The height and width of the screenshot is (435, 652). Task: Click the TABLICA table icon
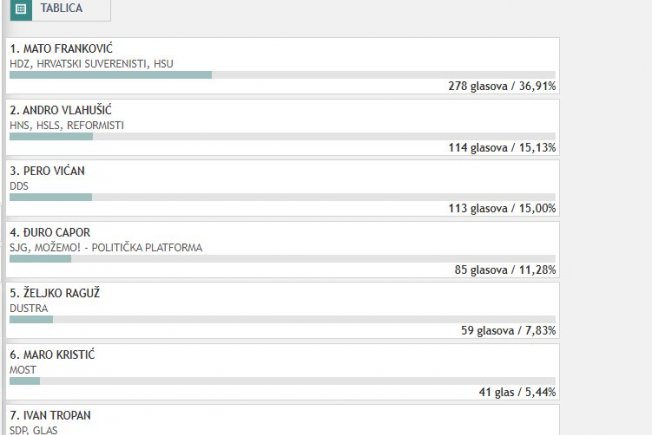pos(21,9)
